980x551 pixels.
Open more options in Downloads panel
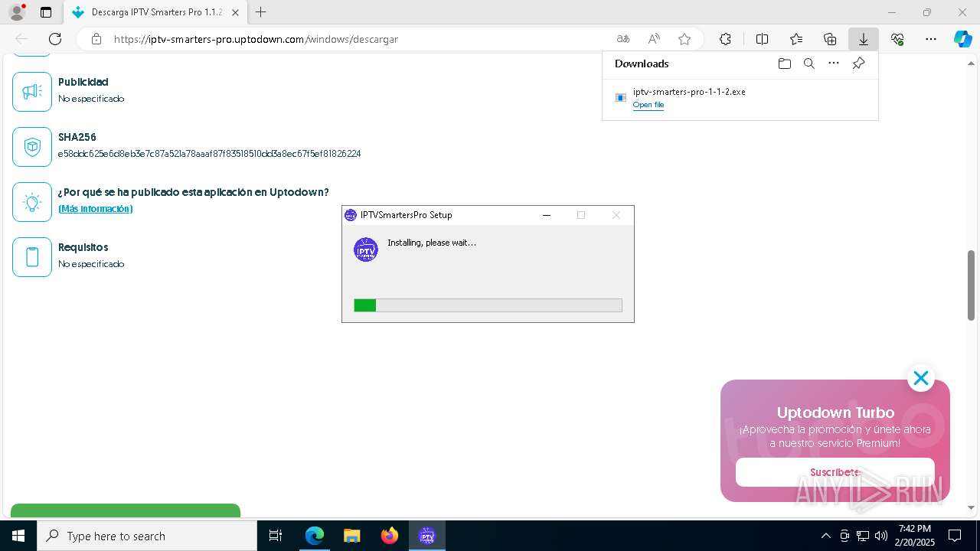click(834, 64)
